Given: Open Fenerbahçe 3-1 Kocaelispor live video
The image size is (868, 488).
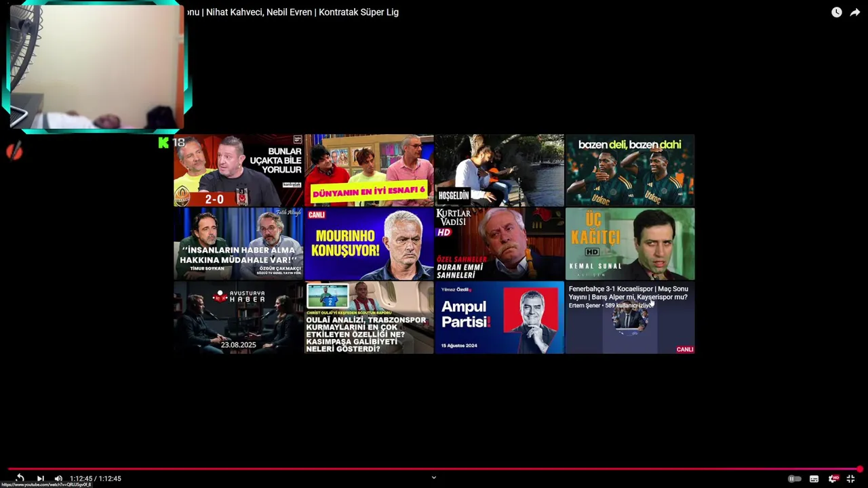Looking at the screenshot, I should coord(630,318).
